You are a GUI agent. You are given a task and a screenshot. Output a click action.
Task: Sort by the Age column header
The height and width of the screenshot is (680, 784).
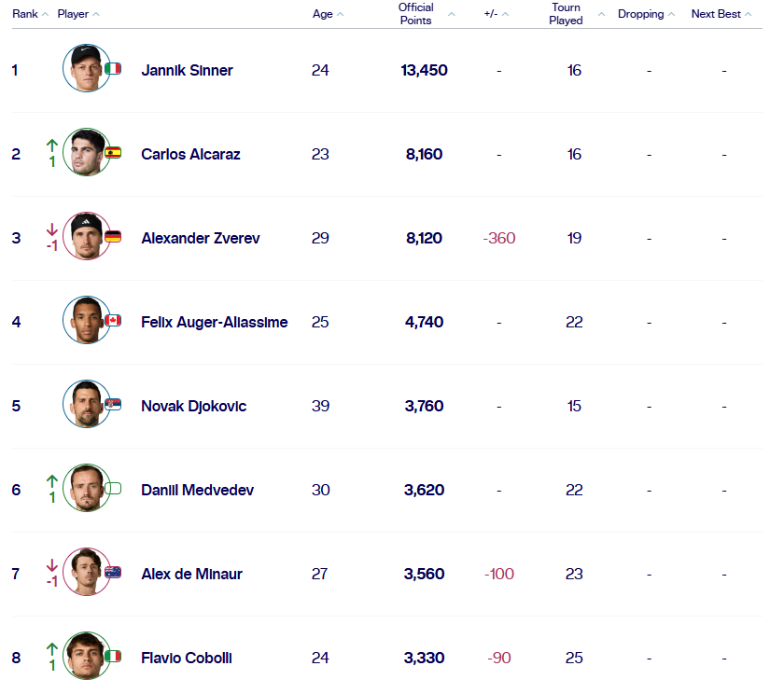328,14
